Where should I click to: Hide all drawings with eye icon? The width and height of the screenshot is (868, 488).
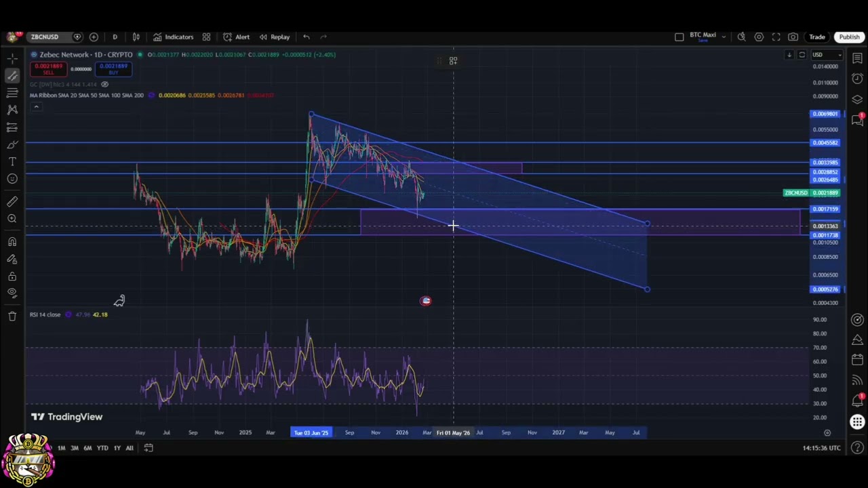click(x=12, y=293)
